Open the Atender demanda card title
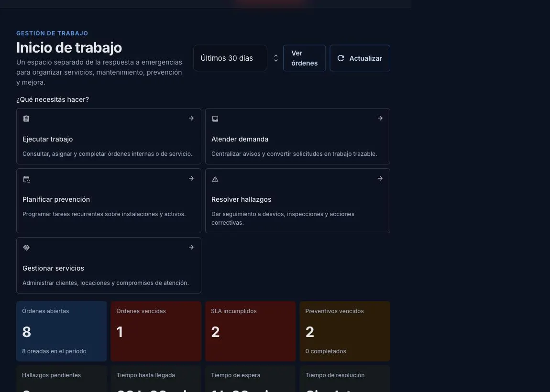Screen dimensions: 550x392 point(240,139)
